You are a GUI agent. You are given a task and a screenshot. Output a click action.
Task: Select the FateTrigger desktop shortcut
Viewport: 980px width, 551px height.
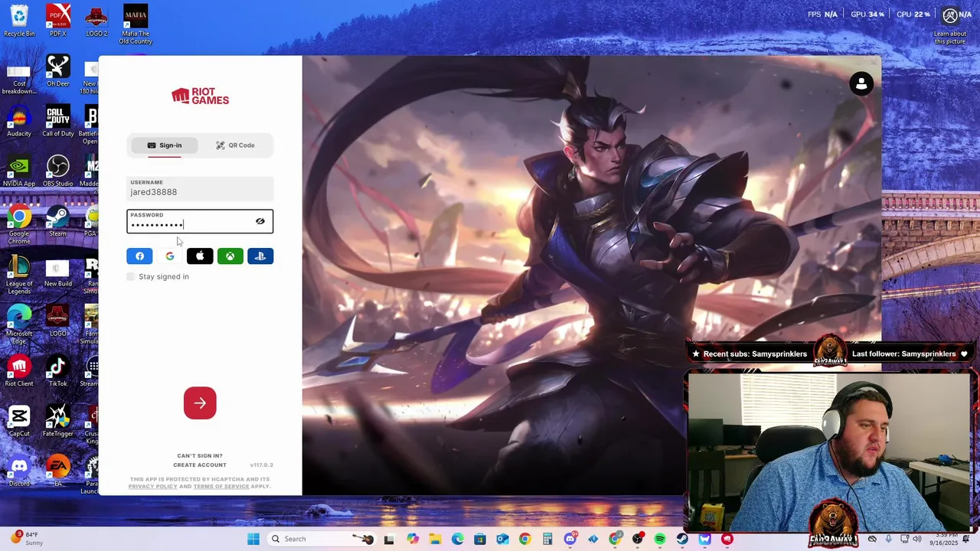(58, 421)
